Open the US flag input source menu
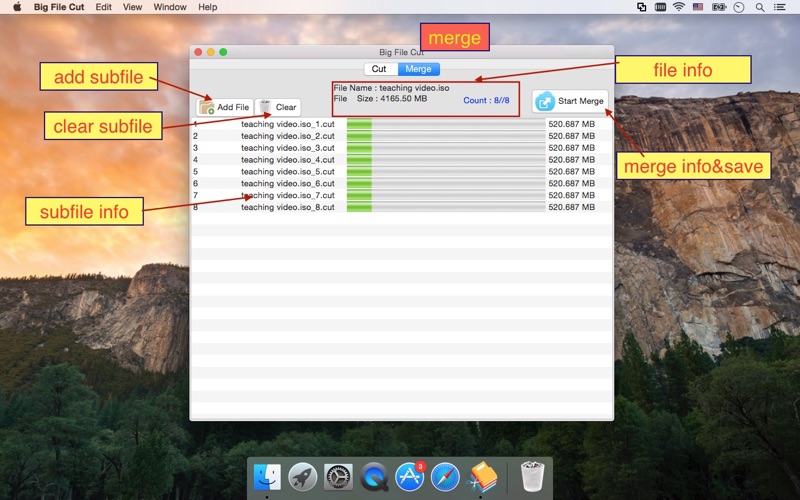The width and height of the screenshot is (800, 500). (698, 7)
